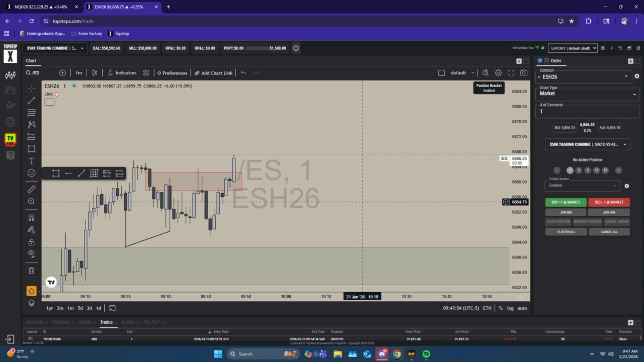This screenshot has width=644, height=362.
Task: Select the ruler measure tool
Action: click(32, 189)
